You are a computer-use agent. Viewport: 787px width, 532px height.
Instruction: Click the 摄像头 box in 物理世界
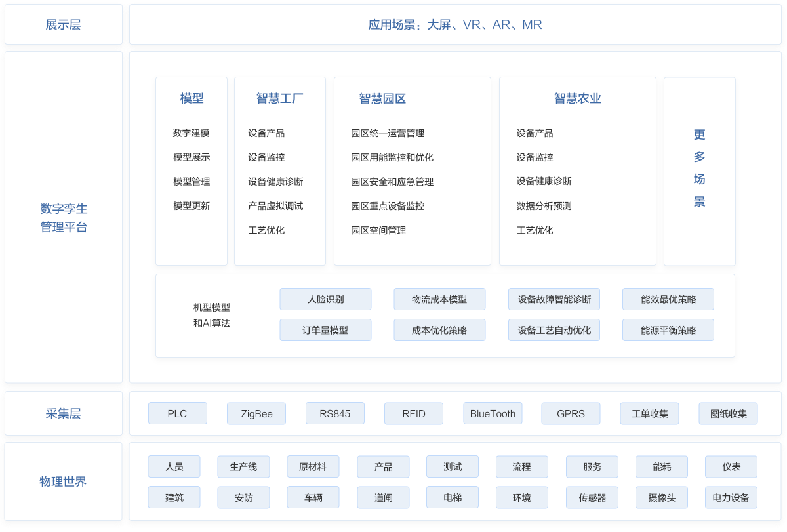click(662, 497)
